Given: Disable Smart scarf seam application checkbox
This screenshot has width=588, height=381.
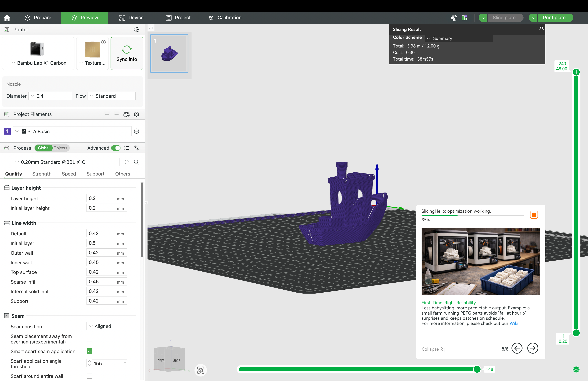Looking at the screenshot, I should coord(89,351).
